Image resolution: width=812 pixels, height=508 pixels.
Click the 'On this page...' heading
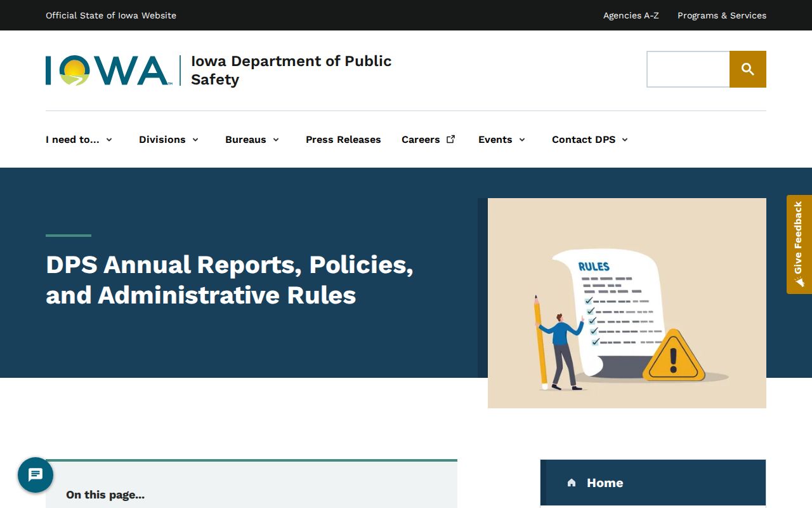pos(105,495)
